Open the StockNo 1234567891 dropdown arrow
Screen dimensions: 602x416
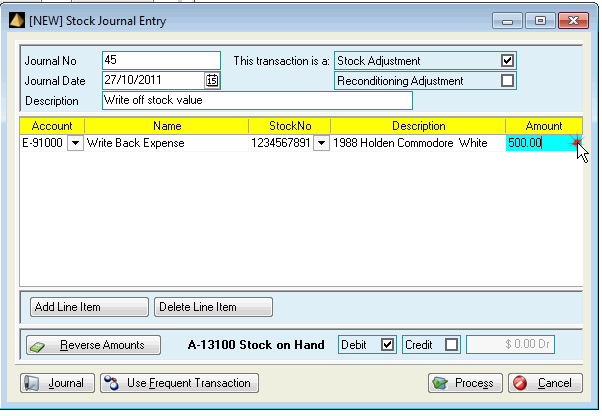321,143
